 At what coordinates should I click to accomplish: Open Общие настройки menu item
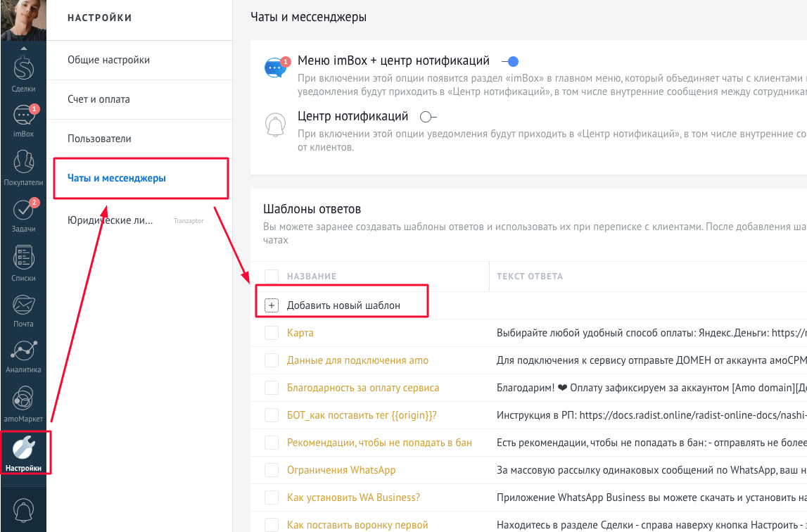(x=108, y=60)
